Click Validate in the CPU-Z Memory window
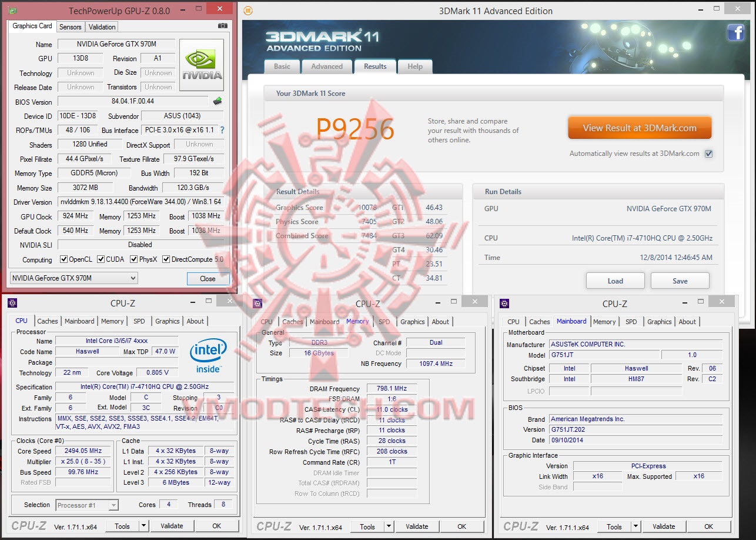 [x=417, y=526]
